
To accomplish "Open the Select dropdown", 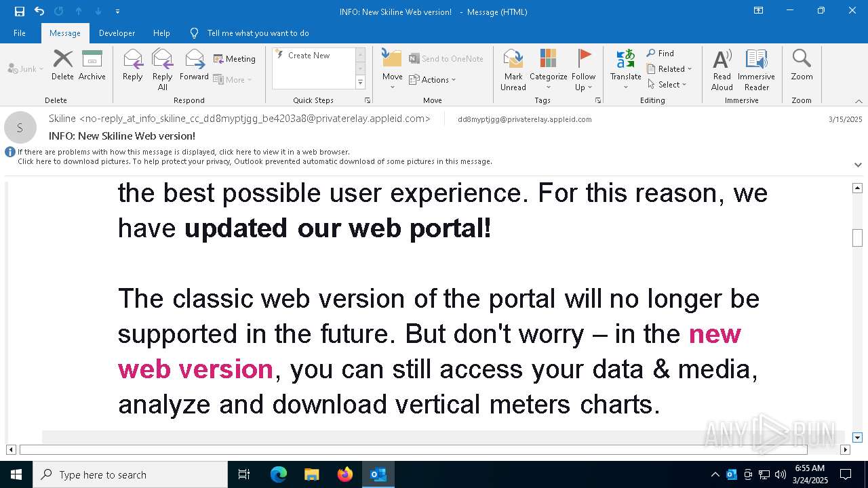I will click(667, 85).
